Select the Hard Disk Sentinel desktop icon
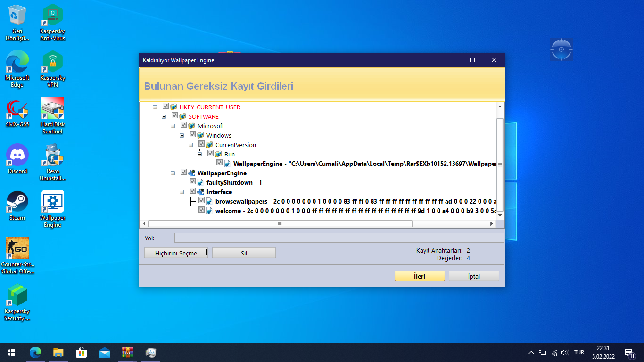Viewport: 644px width, 362px height. coord(53,116)
